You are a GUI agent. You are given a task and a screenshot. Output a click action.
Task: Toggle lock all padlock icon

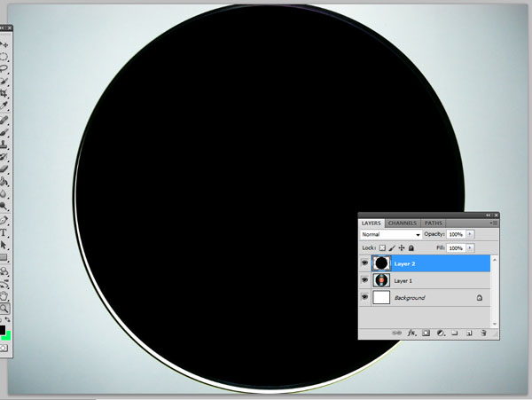click(411, 248)
